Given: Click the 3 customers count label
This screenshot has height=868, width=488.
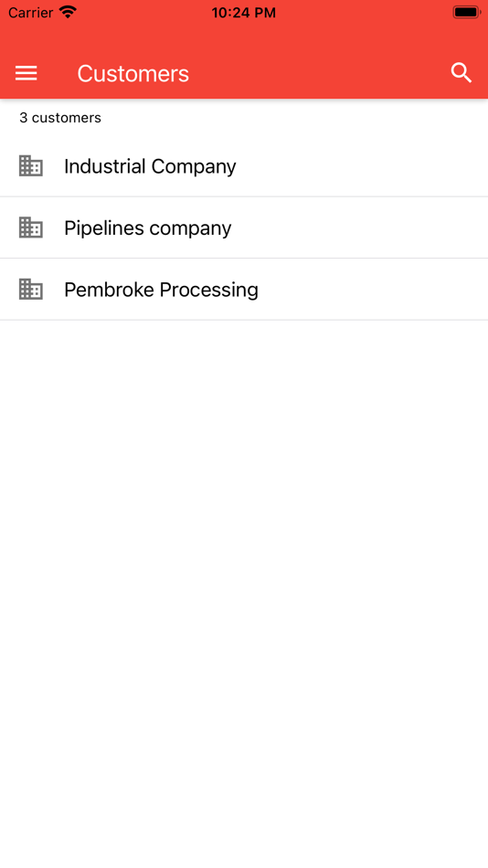Looking at the screenshot, I should point(60,117).
